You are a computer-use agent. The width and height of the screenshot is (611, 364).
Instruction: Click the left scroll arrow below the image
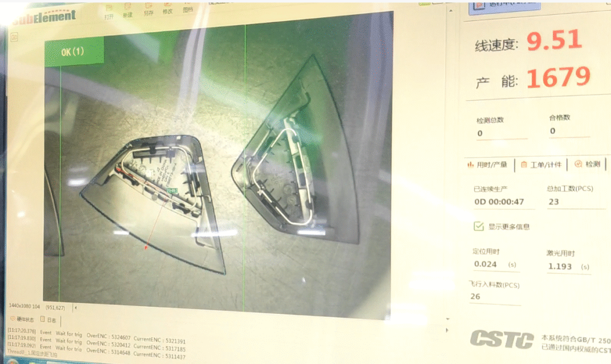[75, 308]
